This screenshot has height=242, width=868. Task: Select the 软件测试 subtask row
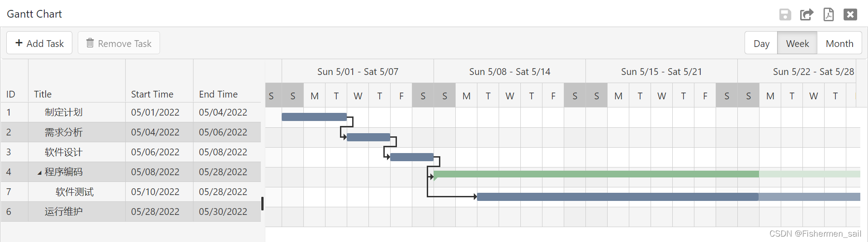[x=75, y=192]
